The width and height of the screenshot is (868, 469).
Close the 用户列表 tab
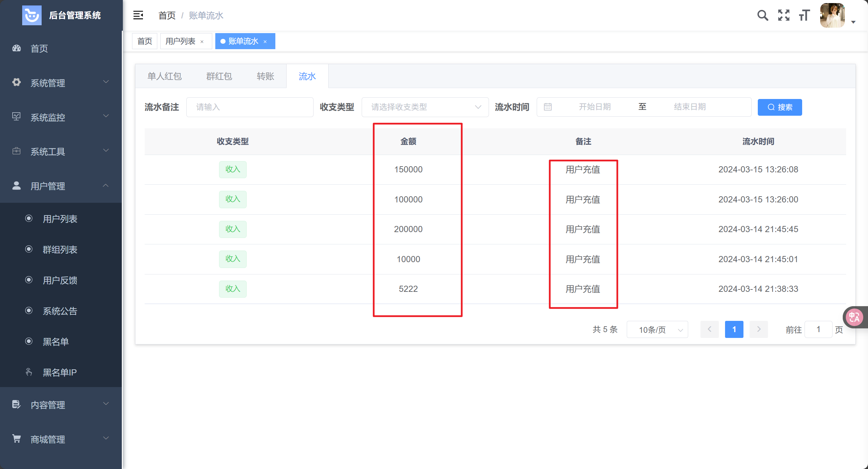pyautogui.click(x=202, y=42)
